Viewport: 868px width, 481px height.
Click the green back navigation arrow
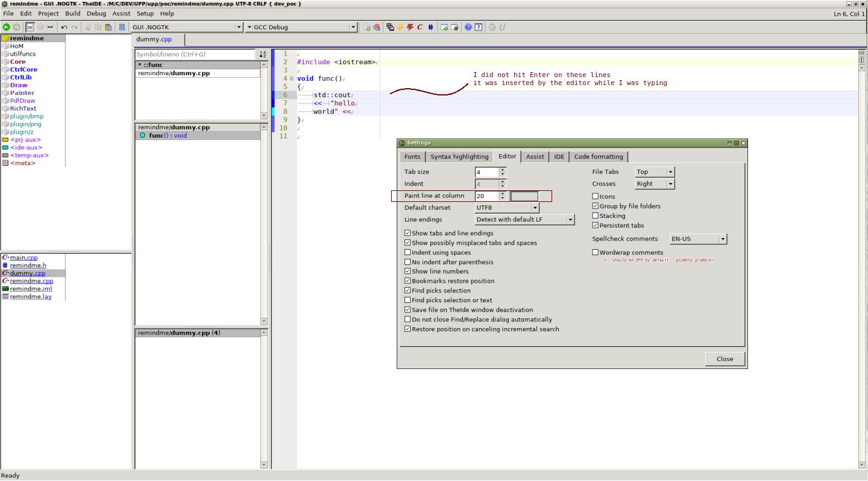point(6,28)
